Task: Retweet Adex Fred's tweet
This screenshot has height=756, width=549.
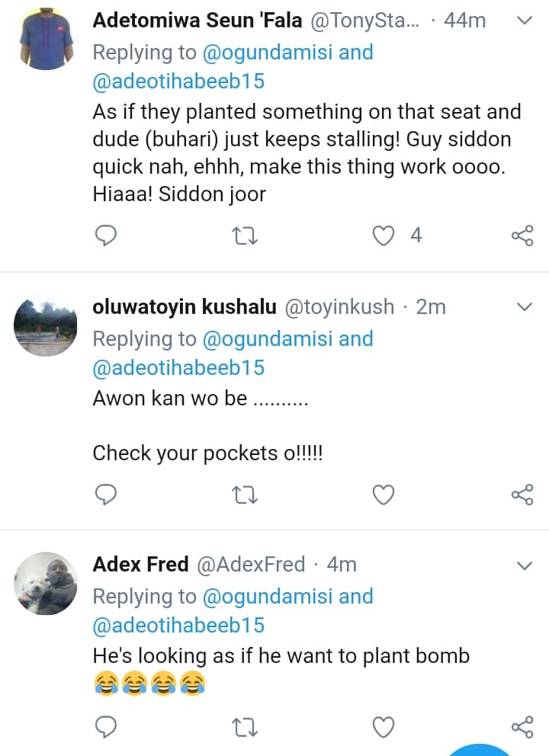Action: pos(245,727)
